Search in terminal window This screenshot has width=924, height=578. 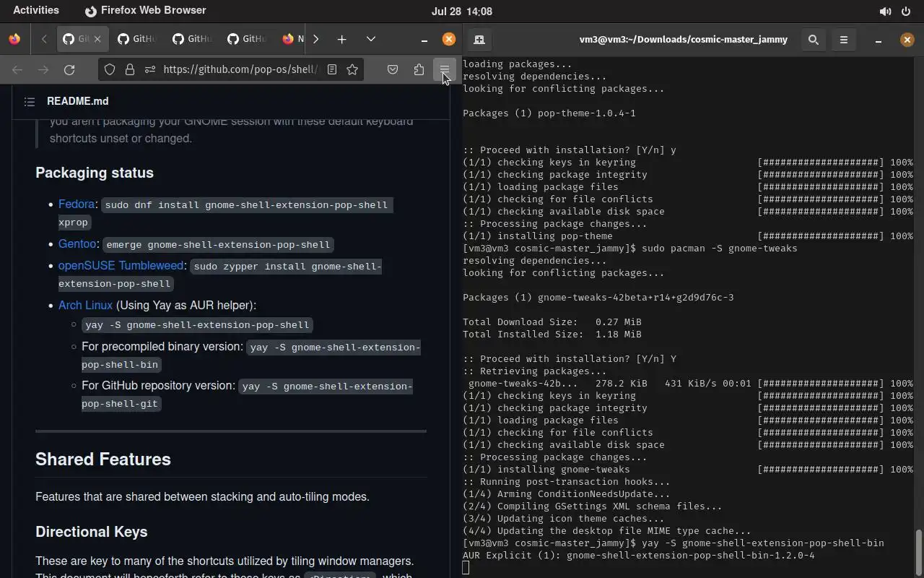[x=814, y=40]
